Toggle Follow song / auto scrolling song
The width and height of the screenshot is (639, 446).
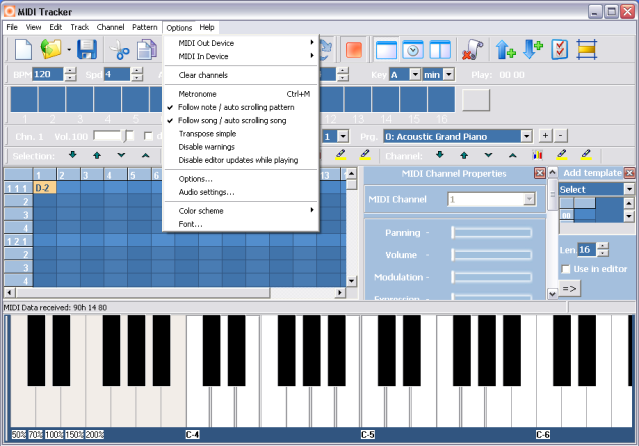[x=231, y=119]
